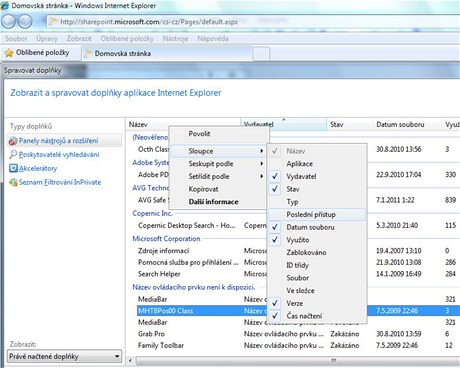Click the browser Forward arrow button

pos(25,22)
